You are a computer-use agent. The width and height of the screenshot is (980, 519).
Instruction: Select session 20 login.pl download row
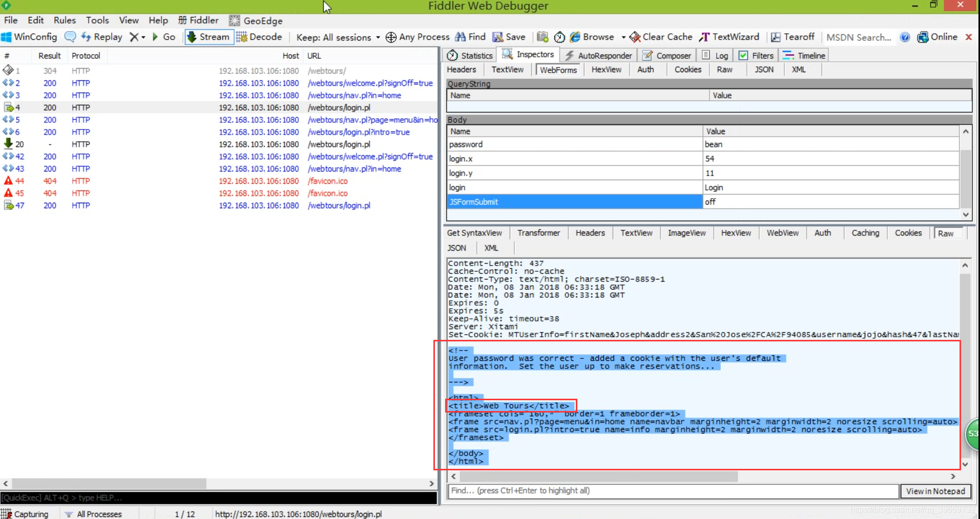click(219, 144)
